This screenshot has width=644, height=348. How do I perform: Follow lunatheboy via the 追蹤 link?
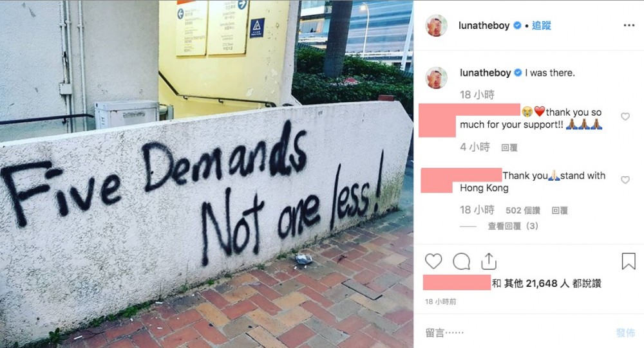tap(542, 26)
